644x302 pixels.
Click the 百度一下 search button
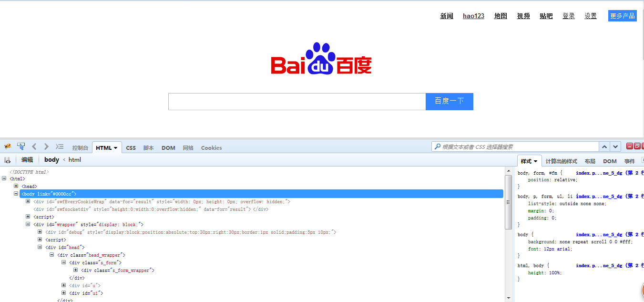click(450, 101)
